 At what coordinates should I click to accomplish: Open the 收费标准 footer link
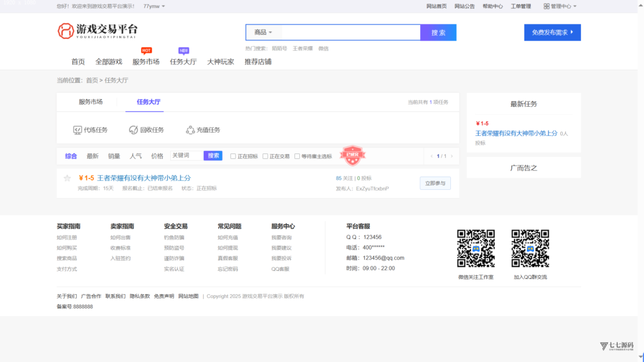pyautogui.click(x=120, y=248)
